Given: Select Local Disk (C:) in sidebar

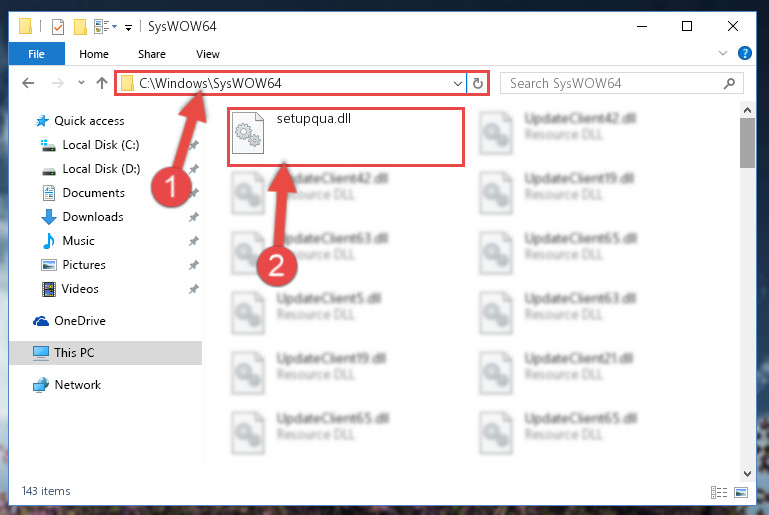Looking at the screenshot, I should tap(101, 145).
